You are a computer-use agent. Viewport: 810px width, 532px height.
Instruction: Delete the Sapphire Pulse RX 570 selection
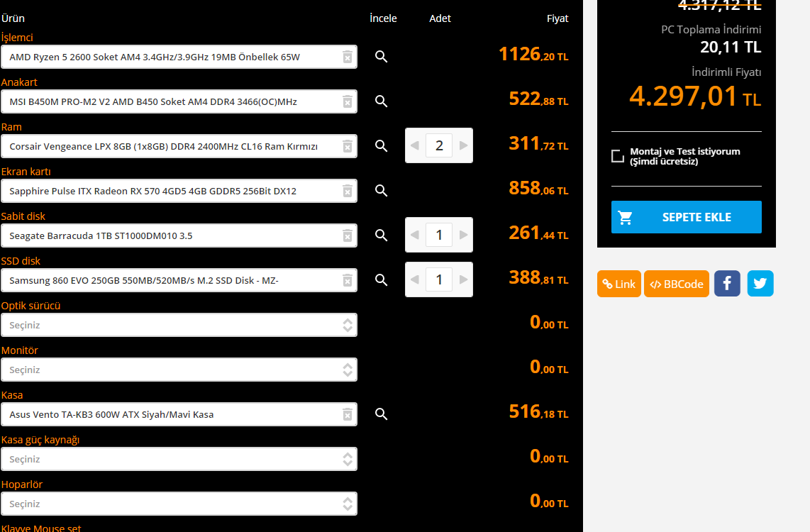[348, 191]
